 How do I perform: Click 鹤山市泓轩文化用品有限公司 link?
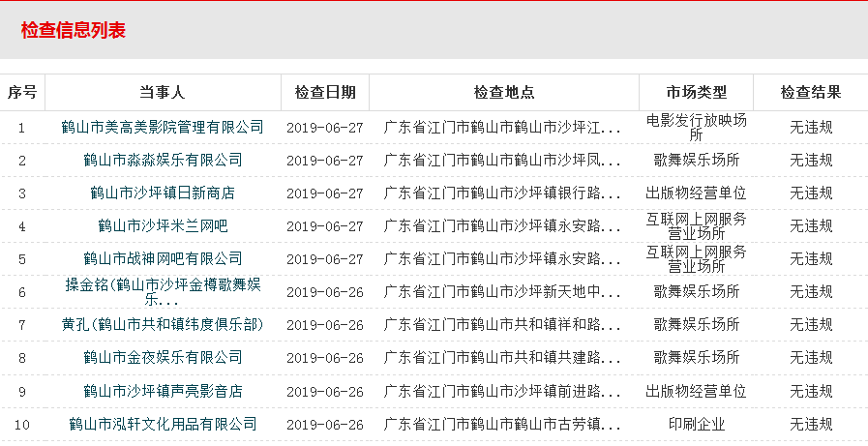click(x=162, y=424)
